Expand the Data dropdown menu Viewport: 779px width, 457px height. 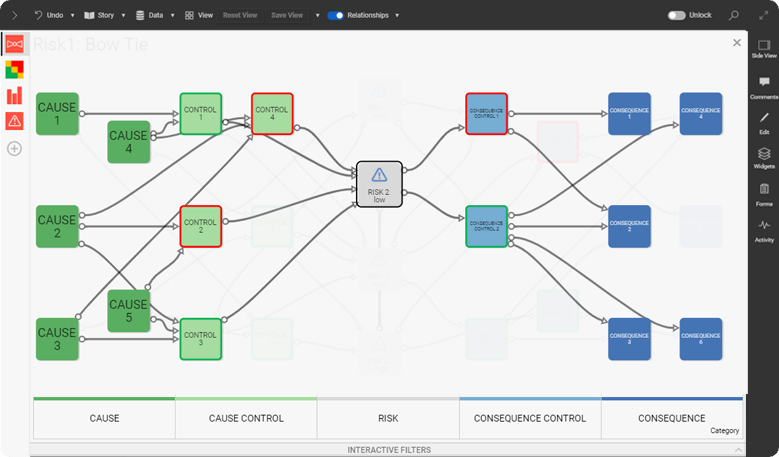[173, 16]
